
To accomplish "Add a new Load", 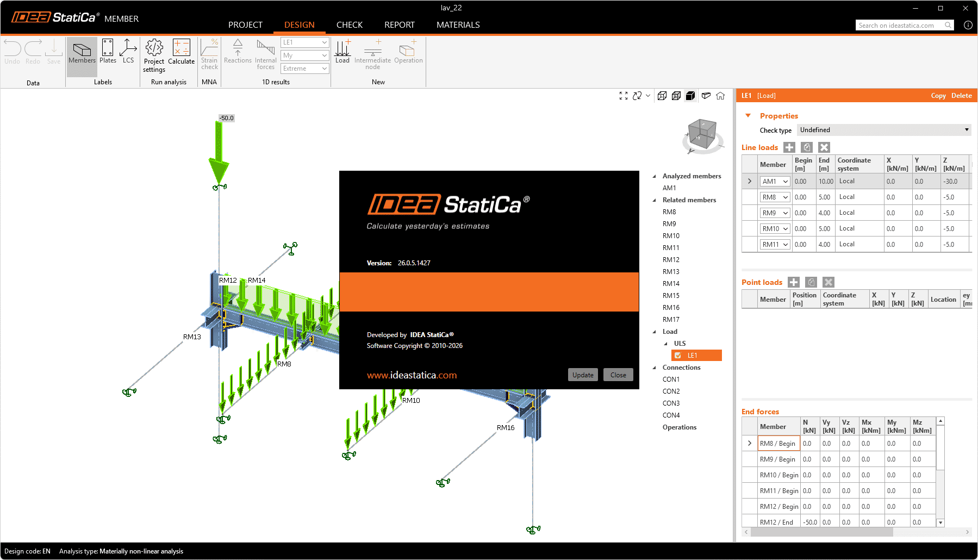I will [x=342, y=52].
